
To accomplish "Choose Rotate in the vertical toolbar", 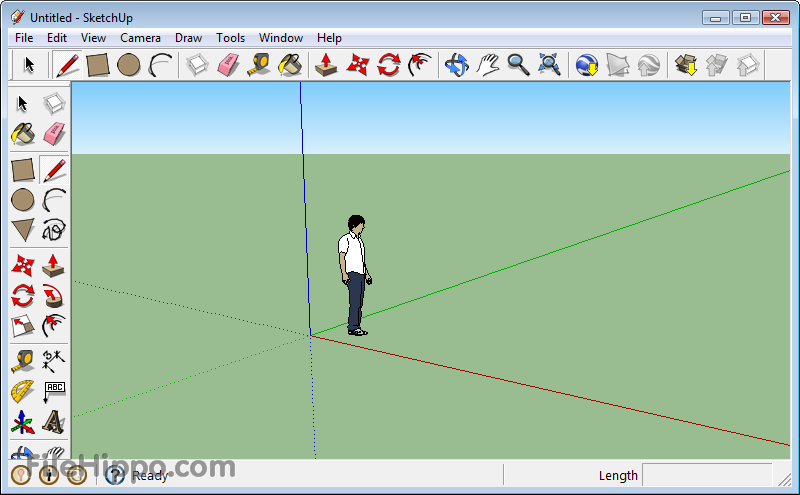I will (23, 296).
